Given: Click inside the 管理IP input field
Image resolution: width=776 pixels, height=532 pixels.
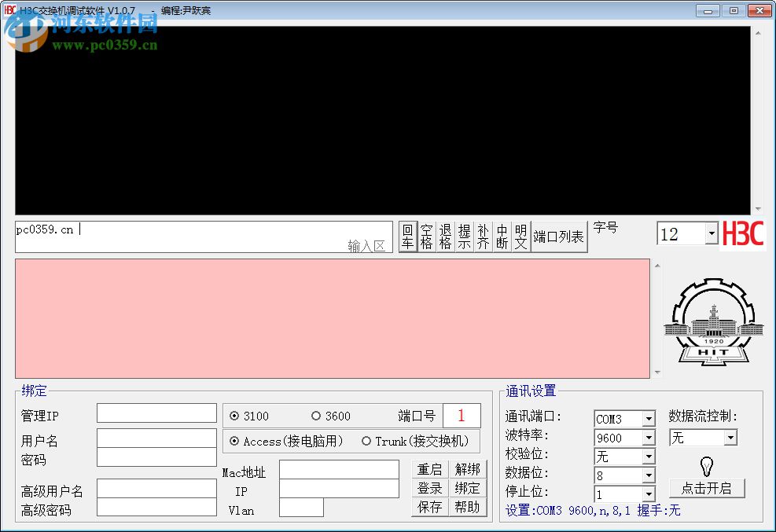Looking at the screenshot, I should coord(156,413).
